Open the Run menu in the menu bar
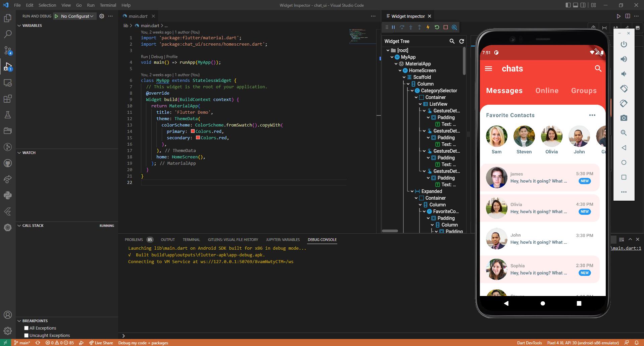 tap(91, 5)
